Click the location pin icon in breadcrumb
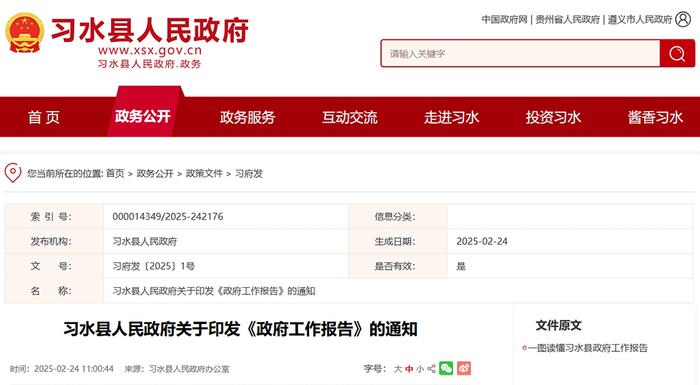 point(13,172)
